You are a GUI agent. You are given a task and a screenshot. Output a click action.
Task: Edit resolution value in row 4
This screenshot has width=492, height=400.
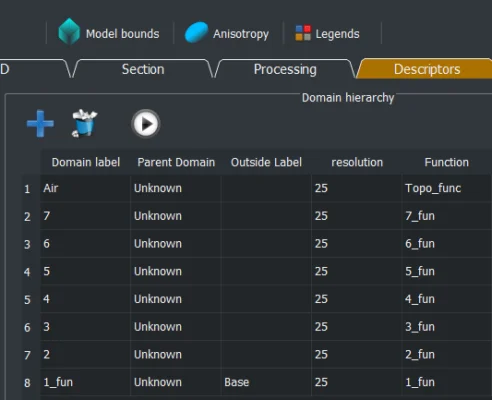coord(356,271)
